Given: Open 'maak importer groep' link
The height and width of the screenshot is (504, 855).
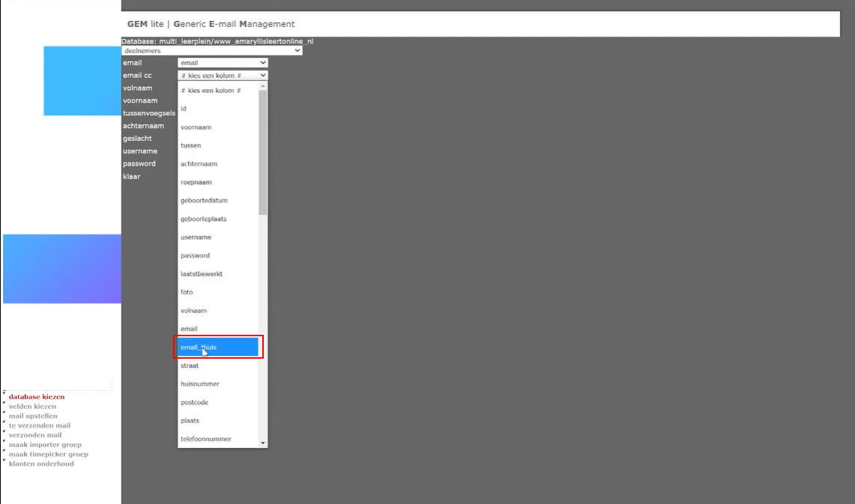Looking at the screenshot, I should [x=45, y=445].
